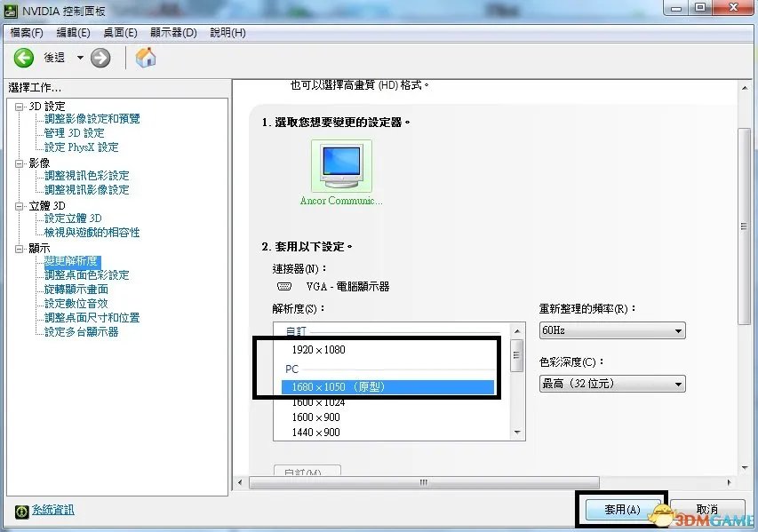The width and height of the screenshot is (758, 532).
Task: Open the 顯示器(D) menu
Action: (173, 33)
